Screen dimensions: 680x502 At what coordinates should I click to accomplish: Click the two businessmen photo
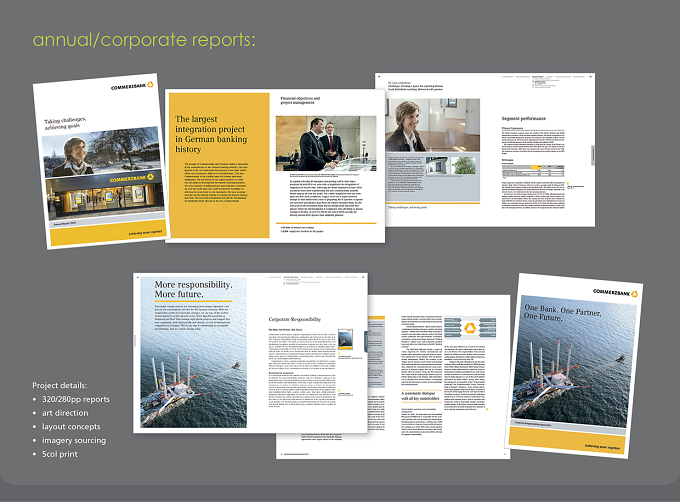click(x=326, y=143)
